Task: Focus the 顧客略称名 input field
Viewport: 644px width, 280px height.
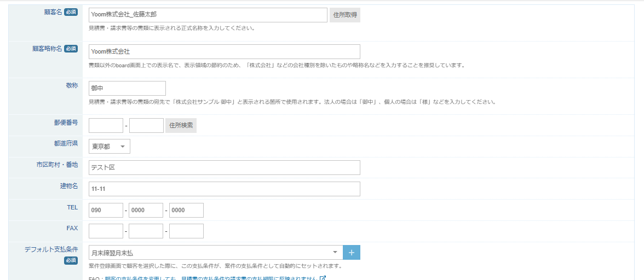Action: pos(225,51)
